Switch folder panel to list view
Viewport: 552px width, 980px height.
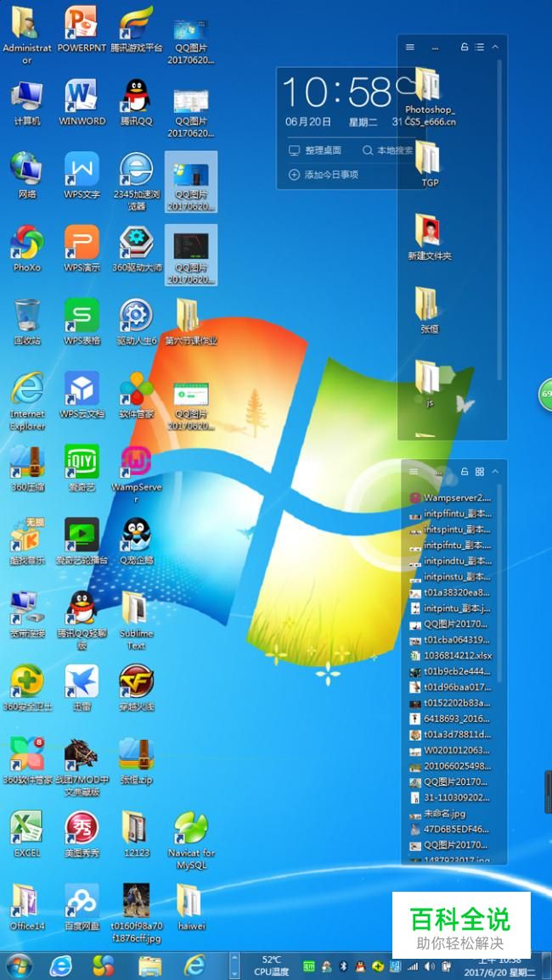(480, 47)
